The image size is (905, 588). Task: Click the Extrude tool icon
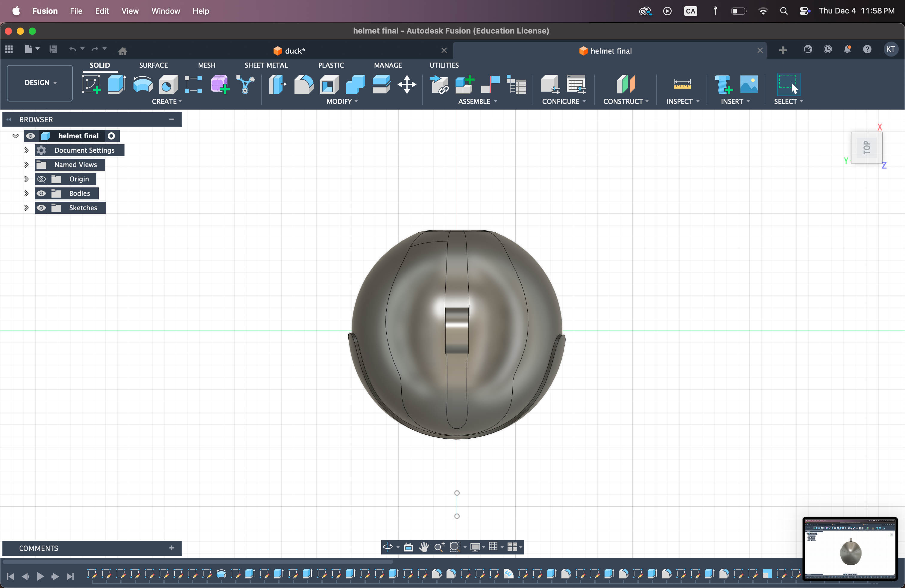click(x=117, y=84)
